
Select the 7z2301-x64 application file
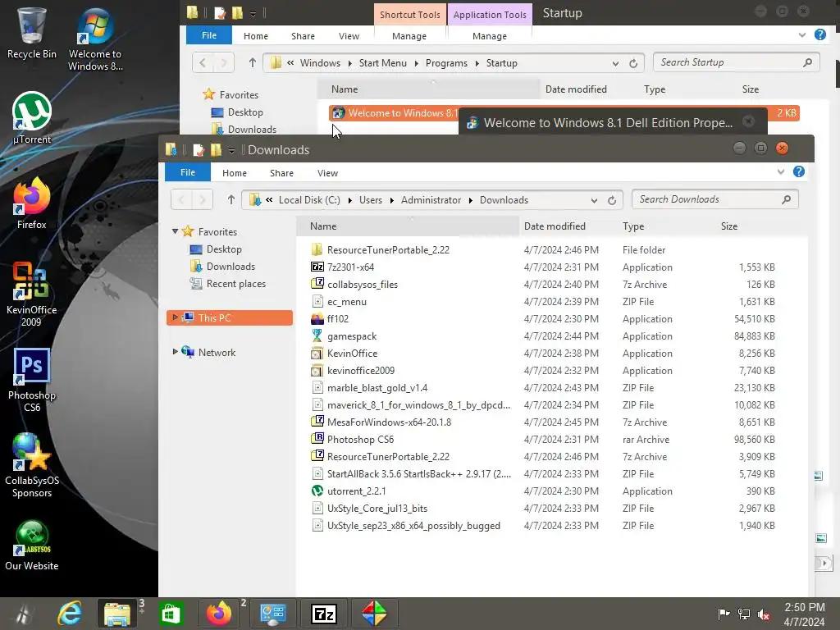tap(543, 267)
